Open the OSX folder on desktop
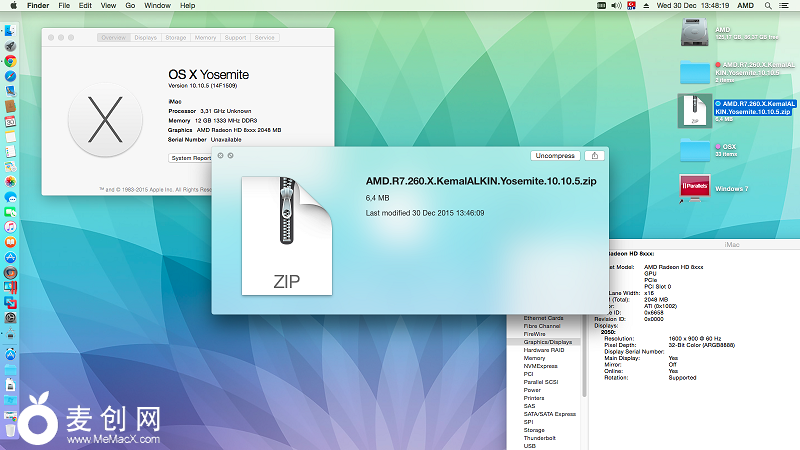The width and height of the screenshot is (800, 450). click(693, 149)
